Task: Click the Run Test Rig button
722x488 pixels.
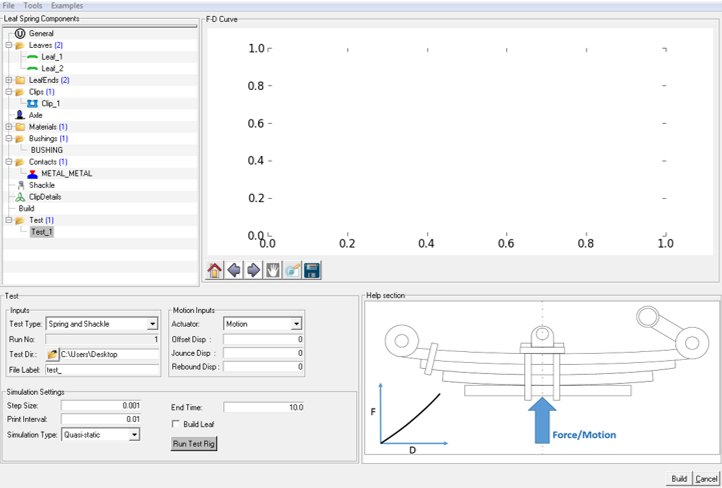Action: (x=194, y=443)
